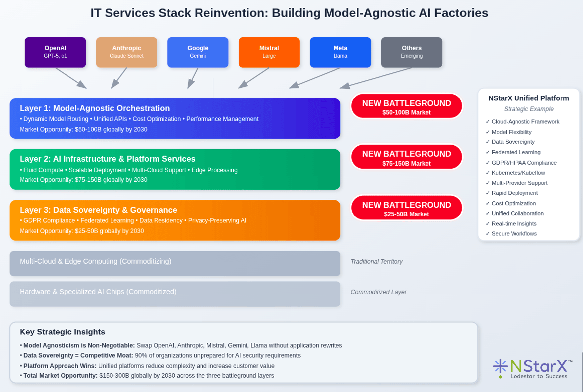Click the Fluid Compute bullet line
The image size is (583, 392).
pos(128,170)
